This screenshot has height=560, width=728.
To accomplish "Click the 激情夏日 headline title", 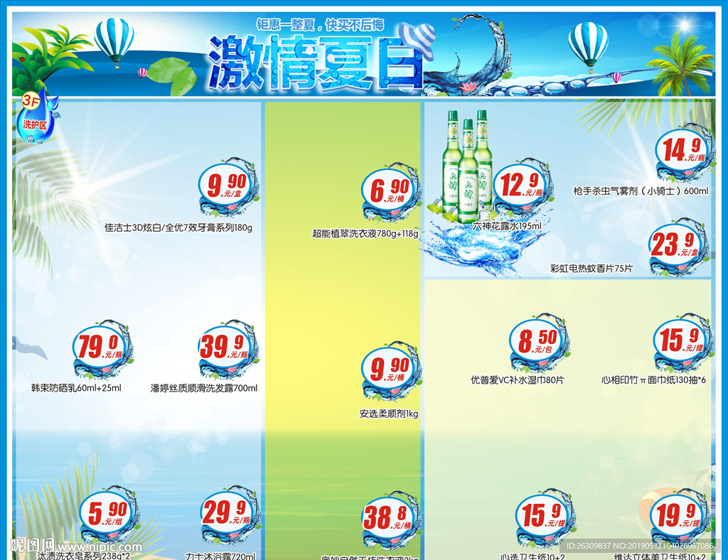I will coord(316,63).
